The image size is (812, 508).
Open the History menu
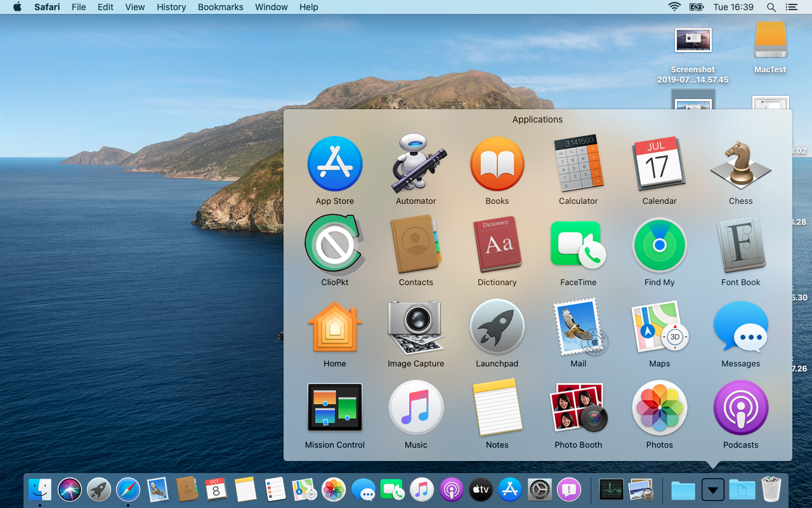pyautogui.click(x=171, y=7)
